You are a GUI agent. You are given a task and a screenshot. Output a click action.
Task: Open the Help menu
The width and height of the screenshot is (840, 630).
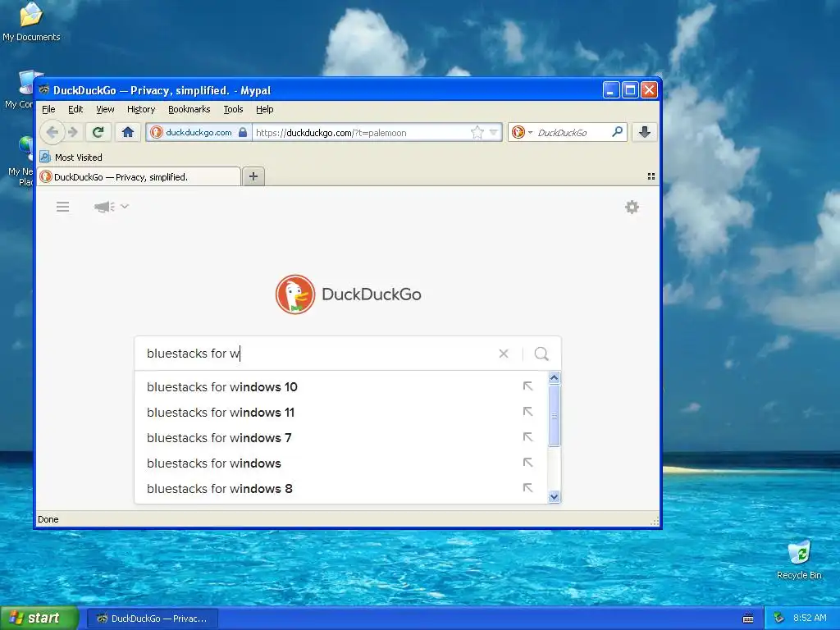pyautogui.click(x=265, y=109)
